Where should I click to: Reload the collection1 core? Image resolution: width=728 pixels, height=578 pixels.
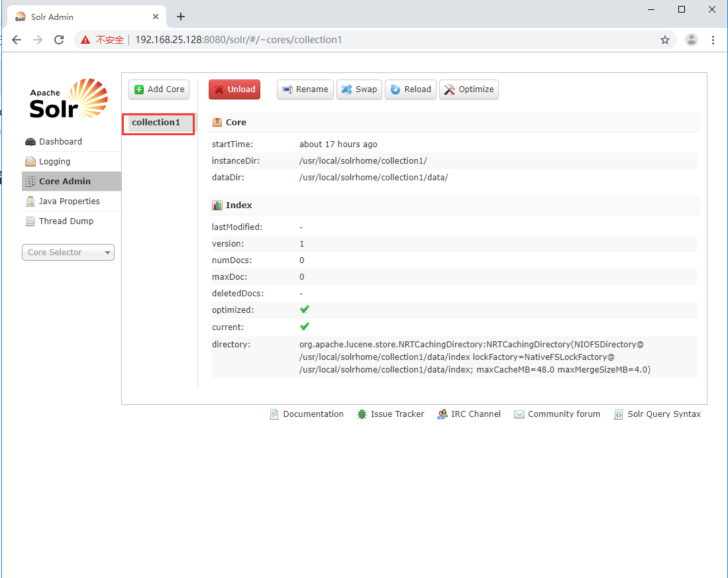411,89
